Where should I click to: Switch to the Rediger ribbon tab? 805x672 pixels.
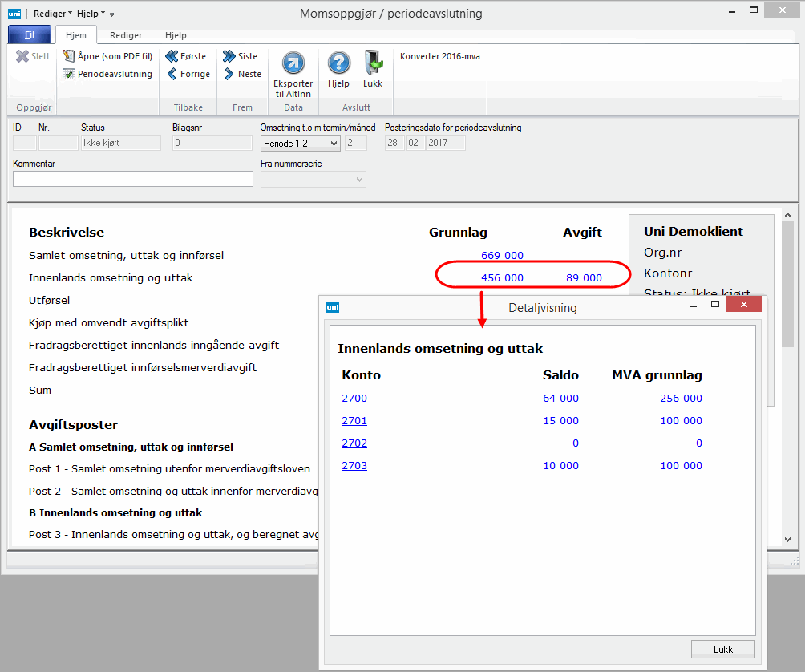pos(126,35)
